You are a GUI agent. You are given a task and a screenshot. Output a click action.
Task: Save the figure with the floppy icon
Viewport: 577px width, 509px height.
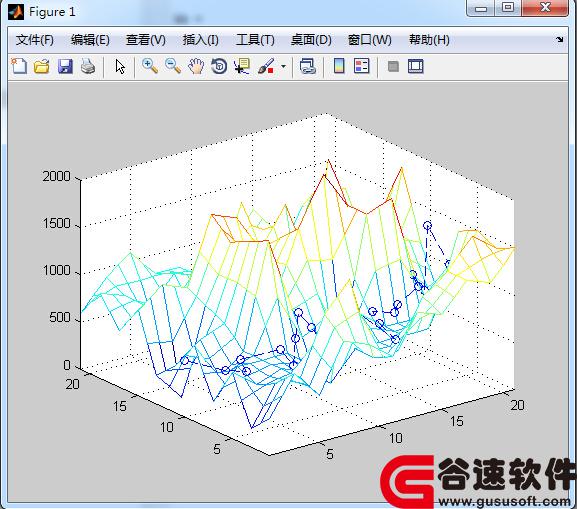pyautogui.click(x=65, y=67)
